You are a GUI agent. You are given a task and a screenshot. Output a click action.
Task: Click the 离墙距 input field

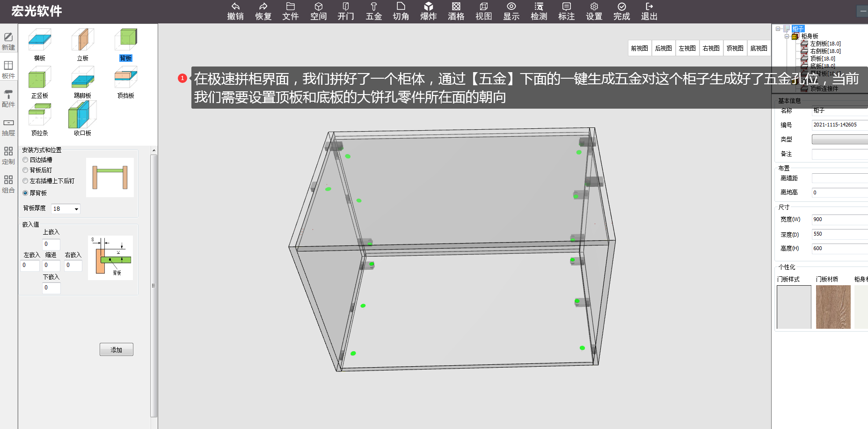pyautogui.click(x=840, y=178)
